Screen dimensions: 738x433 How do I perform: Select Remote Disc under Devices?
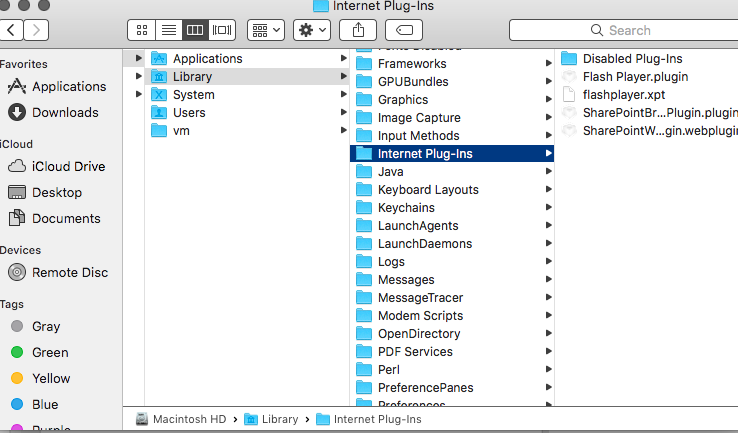coord(58,273)
